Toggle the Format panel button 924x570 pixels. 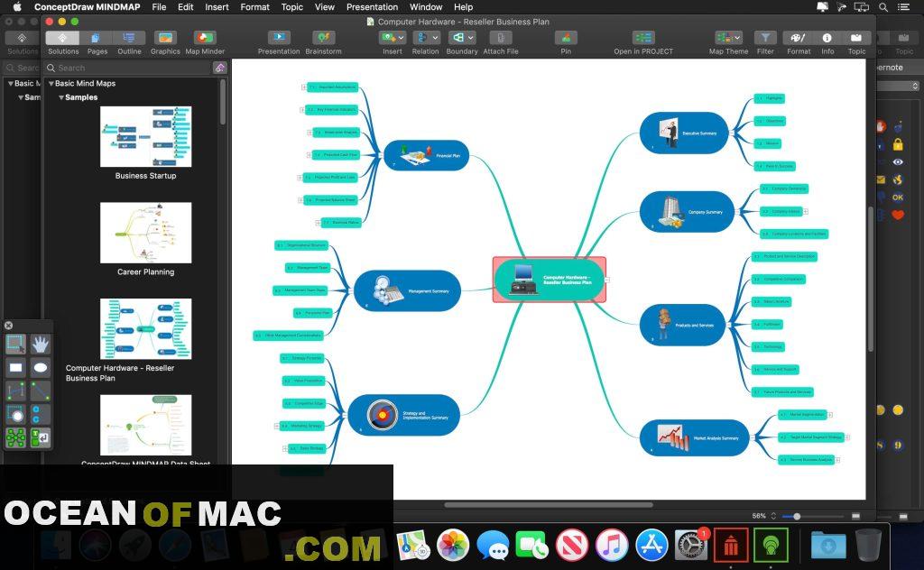pyautogui.click(x=798, y=38)
